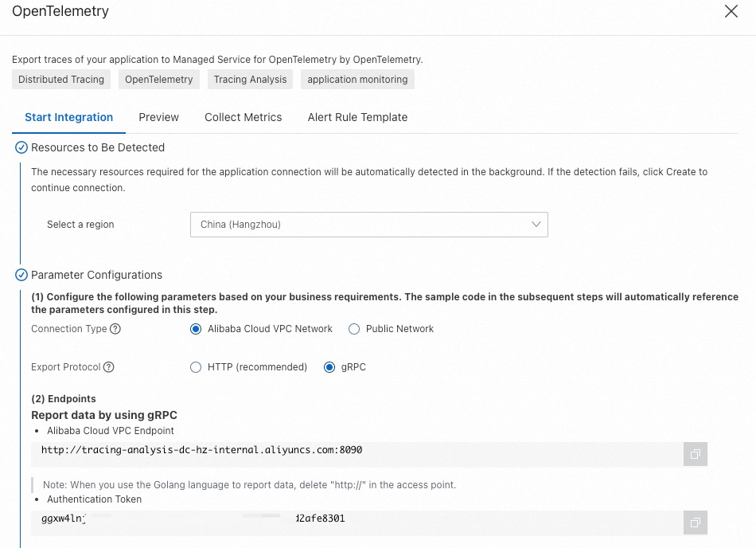Go to the Alert Rule Template tab

tap(357, 117)
